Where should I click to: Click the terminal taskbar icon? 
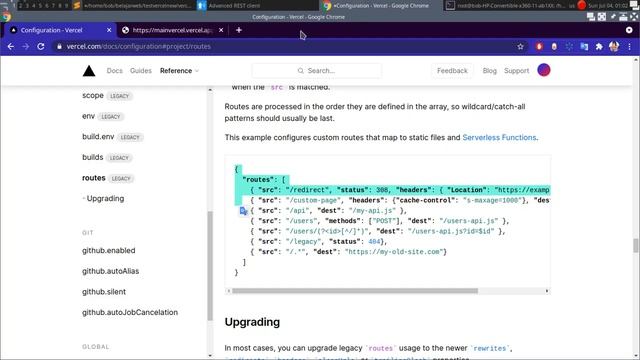click(450, 5)
